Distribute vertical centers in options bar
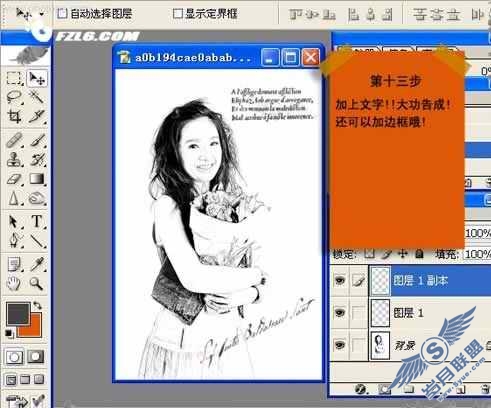This screenshot has height=408, width=491. click(x=437, y=14)
